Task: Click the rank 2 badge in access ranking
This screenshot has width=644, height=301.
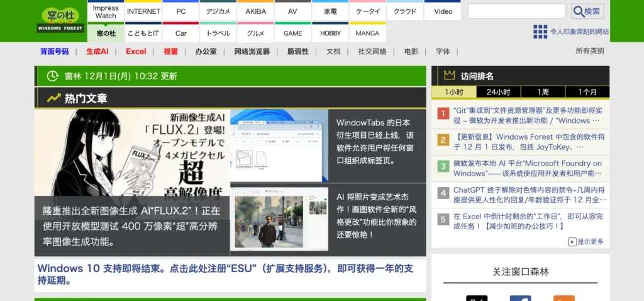Action: click(443, 140)
